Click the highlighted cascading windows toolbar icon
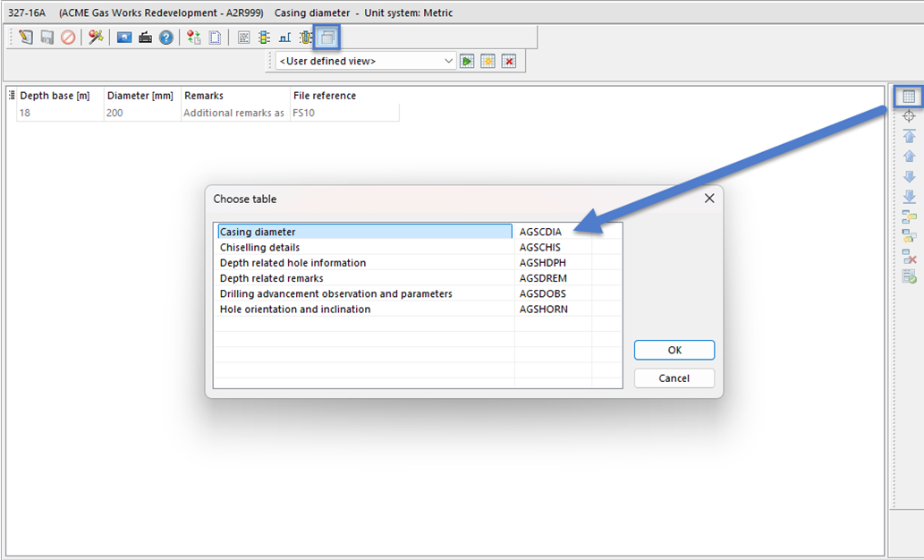 pyautogui.click(x=328, y=38)
